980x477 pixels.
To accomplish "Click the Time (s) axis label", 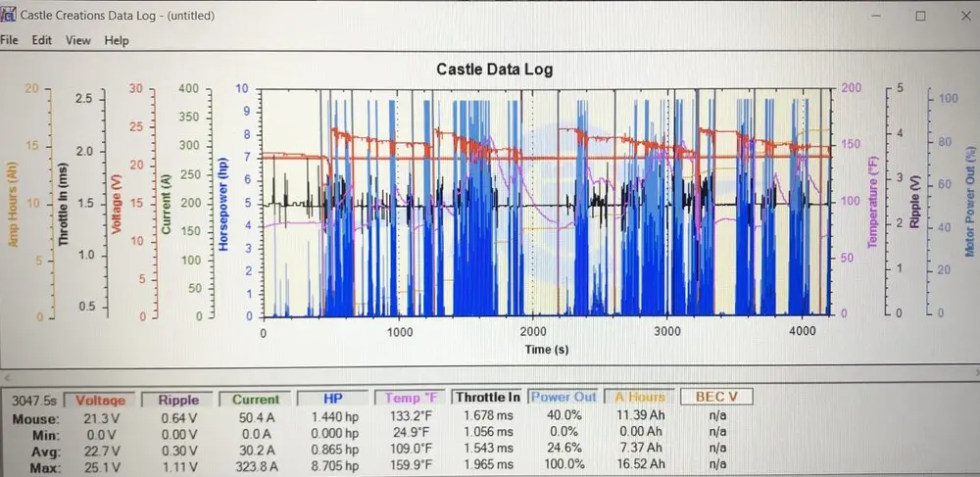I will click(x=547, y=349).
